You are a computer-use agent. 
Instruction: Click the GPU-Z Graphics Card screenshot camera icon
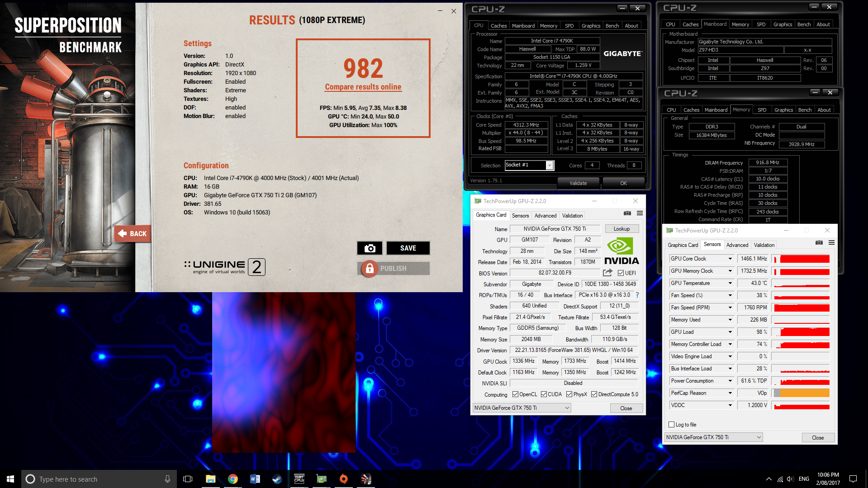pos(627,213)
